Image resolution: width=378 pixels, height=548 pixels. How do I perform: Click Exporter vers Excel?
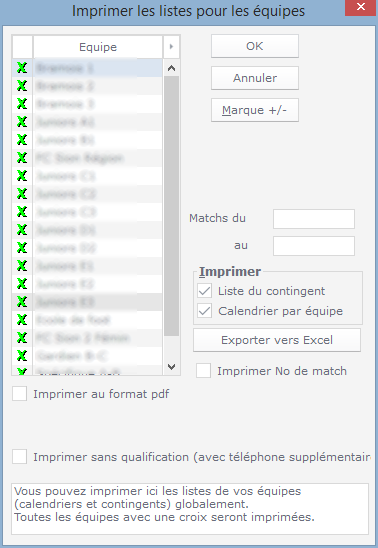(x=277, y=340)
